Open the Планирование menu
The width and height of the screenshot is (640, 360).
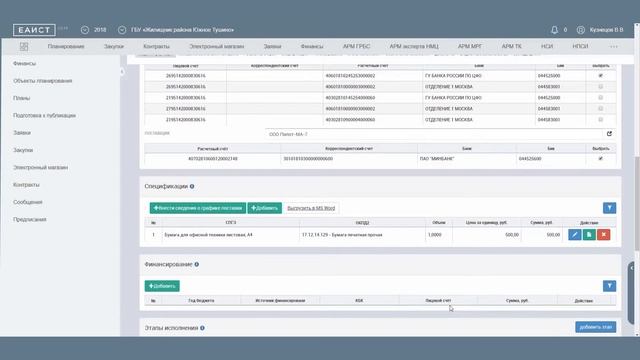(x=66, y=47)
